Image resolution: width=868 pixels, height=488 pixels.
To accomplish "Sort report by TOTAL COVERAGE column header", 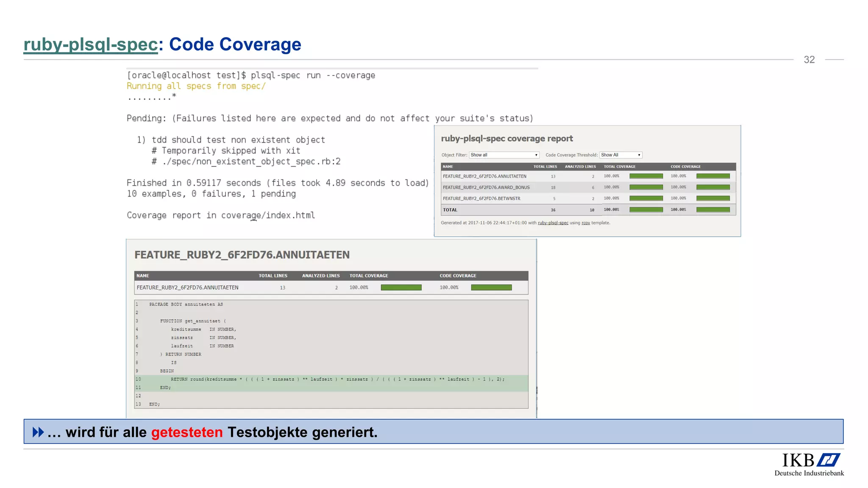I will 620,166.
